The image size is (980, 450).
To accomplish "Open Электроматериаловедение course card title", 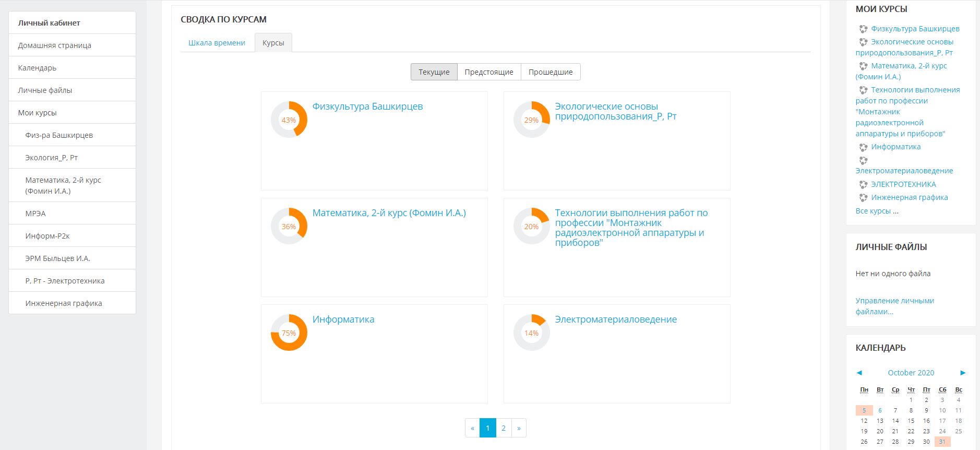I will [x=616, y=319].
